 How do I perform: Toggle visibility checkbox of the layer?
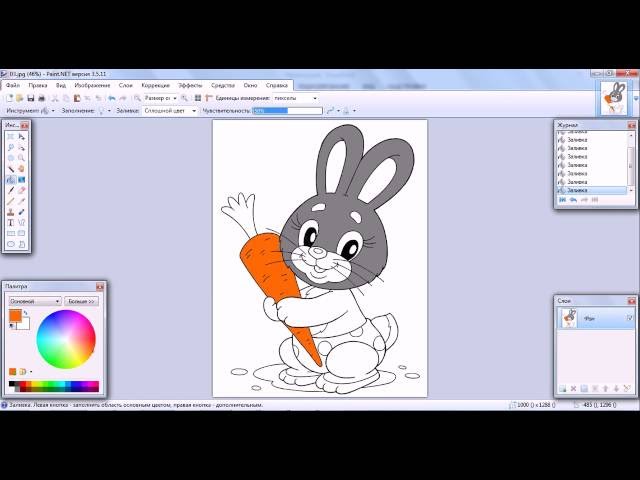(629, 318)
